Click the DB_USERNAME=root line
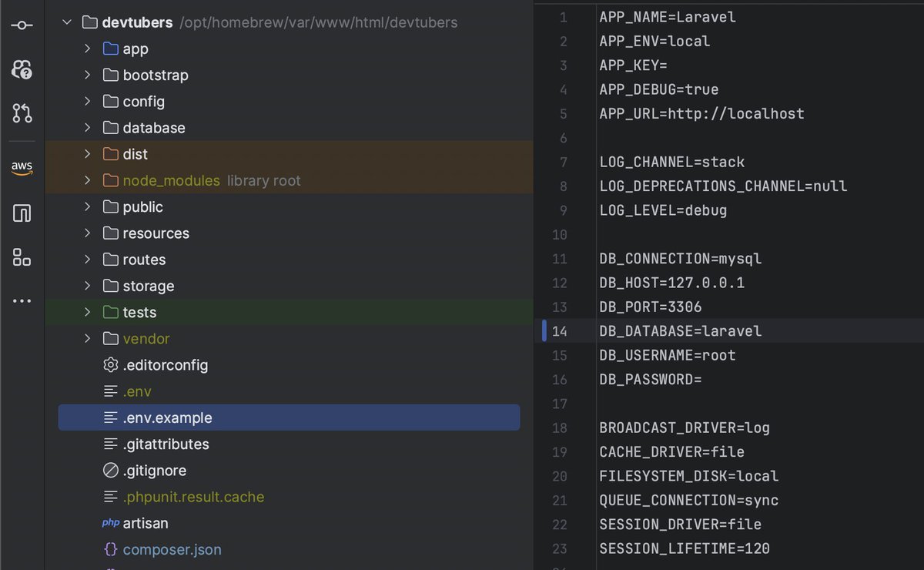Image resolution: width=924 pixels, height=570 pixels. [668, 355]
